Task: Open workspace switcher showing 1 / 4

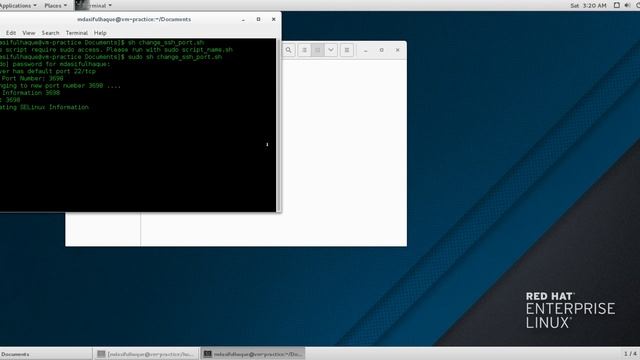Action: pyautogui.click(x=630, y=353)
